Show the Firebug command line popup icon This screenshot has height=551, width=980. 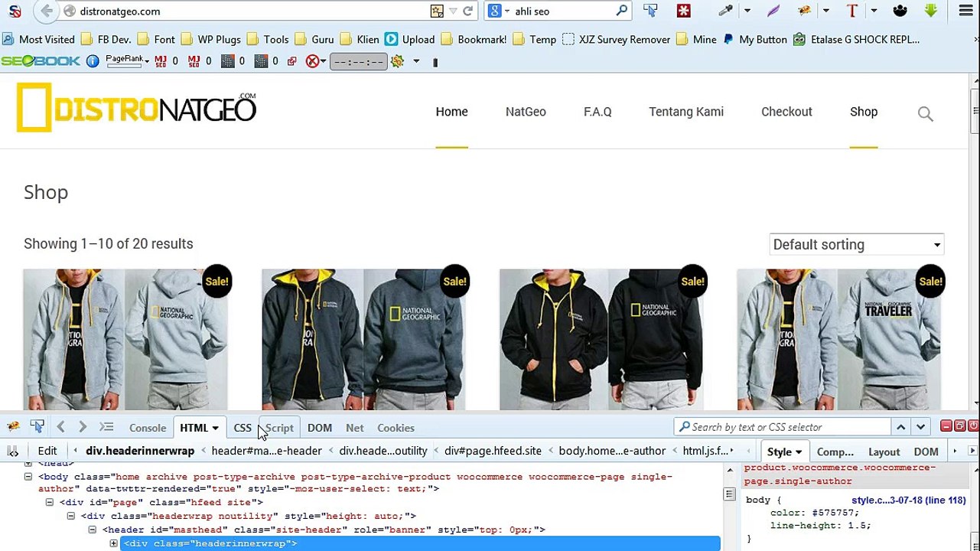106,427
